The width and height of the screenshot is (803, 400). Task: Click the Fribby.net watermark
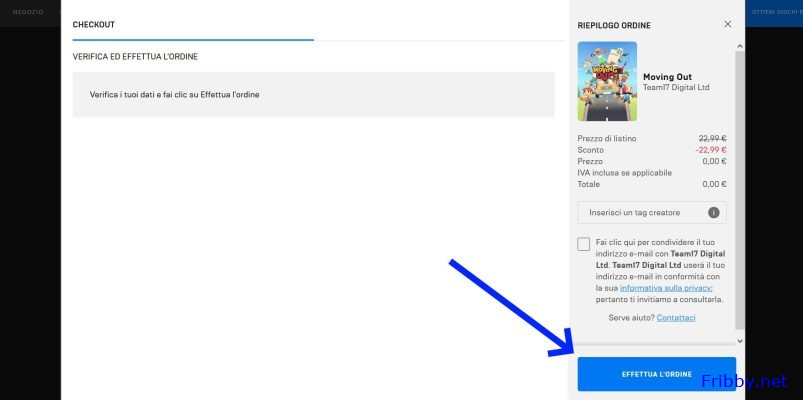coord(744,382)
